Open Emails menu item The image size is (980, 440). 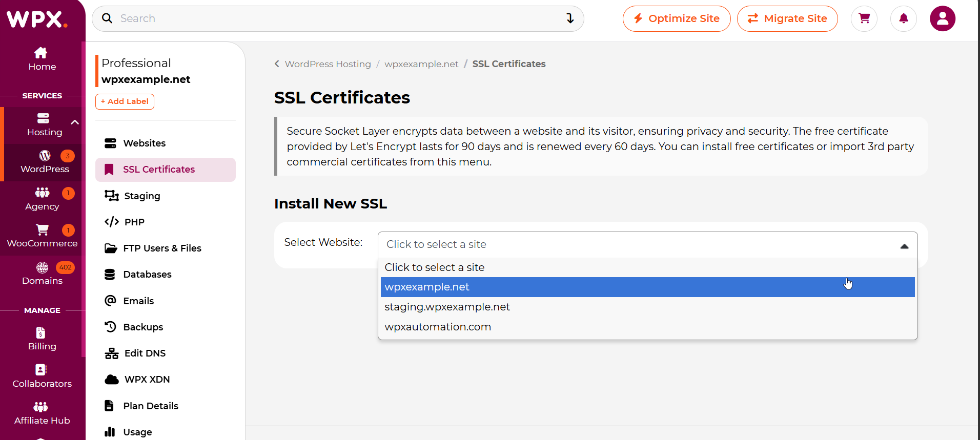(x=166, y=301)
